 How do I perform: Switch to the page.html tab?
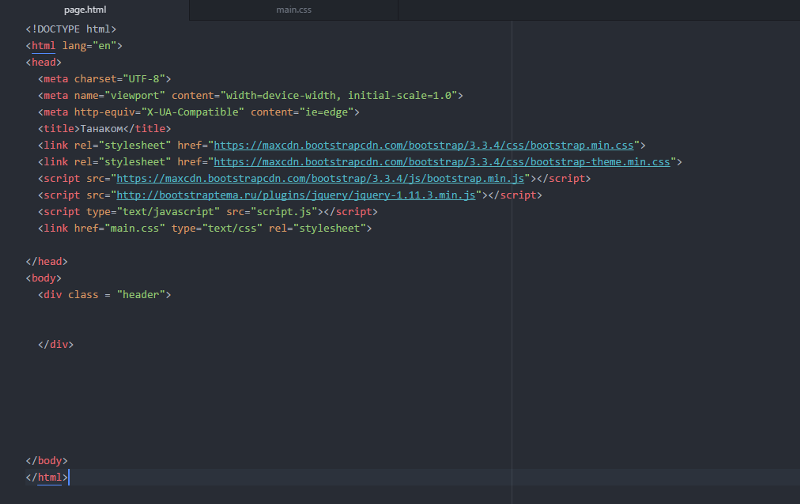tap(85, 10)
